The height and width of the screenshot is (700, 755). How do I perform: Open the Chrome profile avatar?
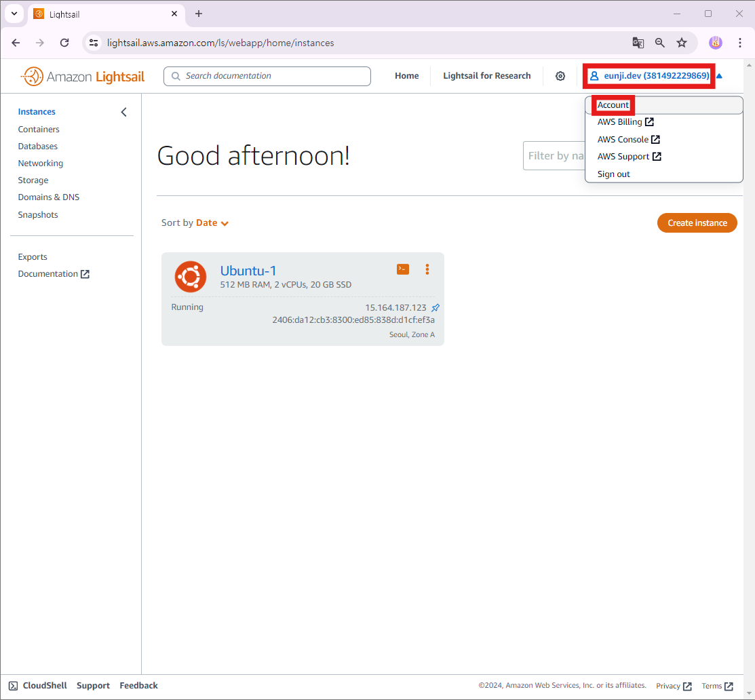click(716, 43)
